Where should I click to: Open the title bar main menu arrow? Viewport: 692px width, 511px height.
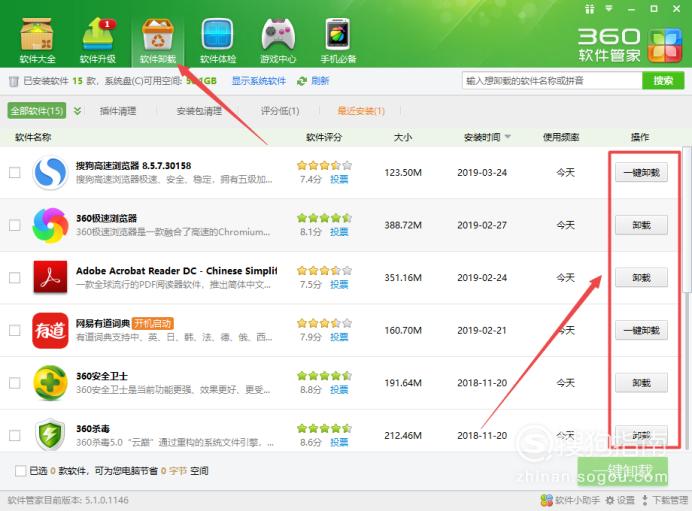pos(609,8)
